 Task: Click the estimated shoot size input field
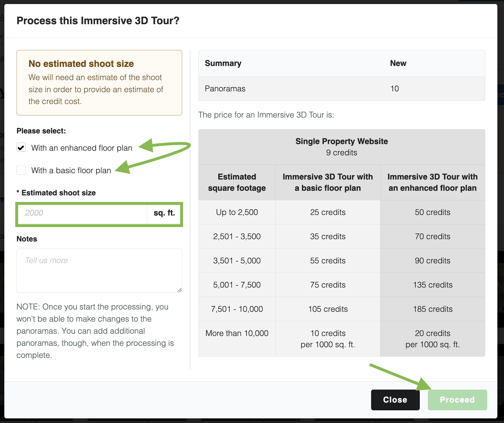(83, 214)
